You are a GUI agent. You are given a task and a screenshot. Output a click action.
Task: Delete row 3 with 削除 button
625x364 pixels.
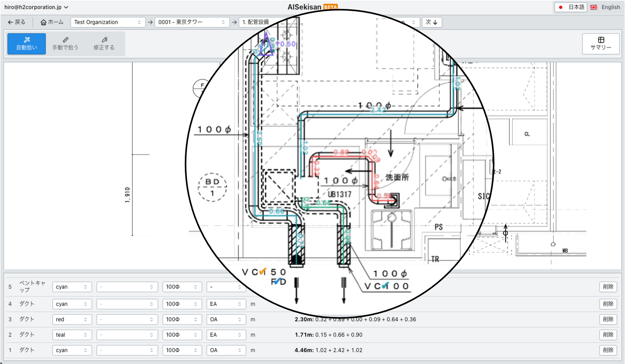coord(608,319)
